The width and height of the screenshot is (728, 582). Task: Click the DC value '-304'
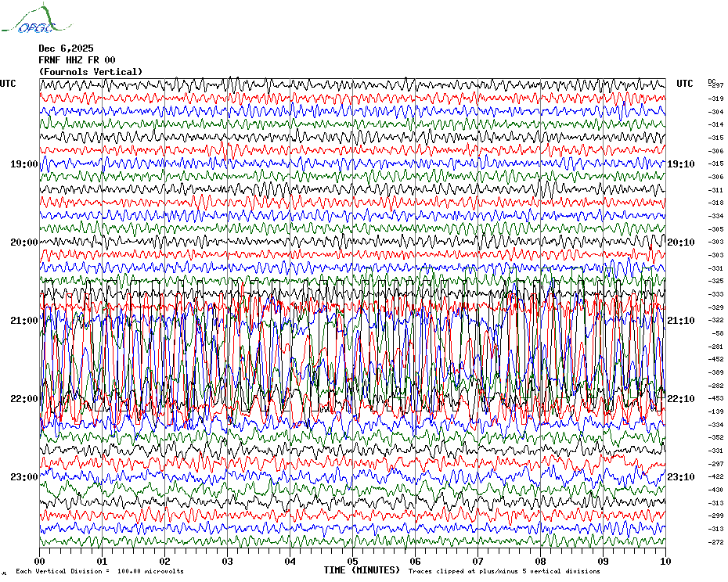click(x=716, y=112)
